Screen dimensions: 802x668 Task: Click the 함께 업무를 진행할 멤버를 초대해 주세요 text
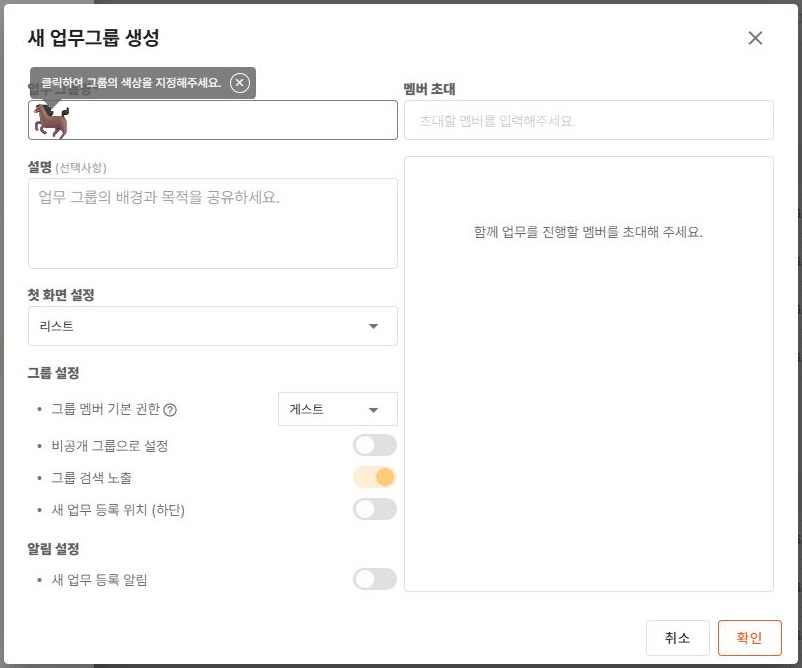588,232
